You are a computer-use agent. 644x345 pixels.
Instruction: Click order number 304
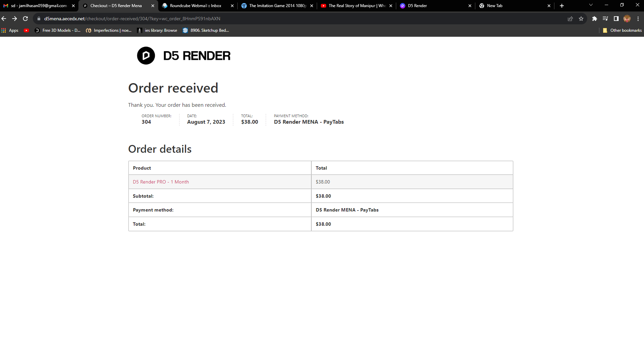pyautogui.click(x=146, y=122)
